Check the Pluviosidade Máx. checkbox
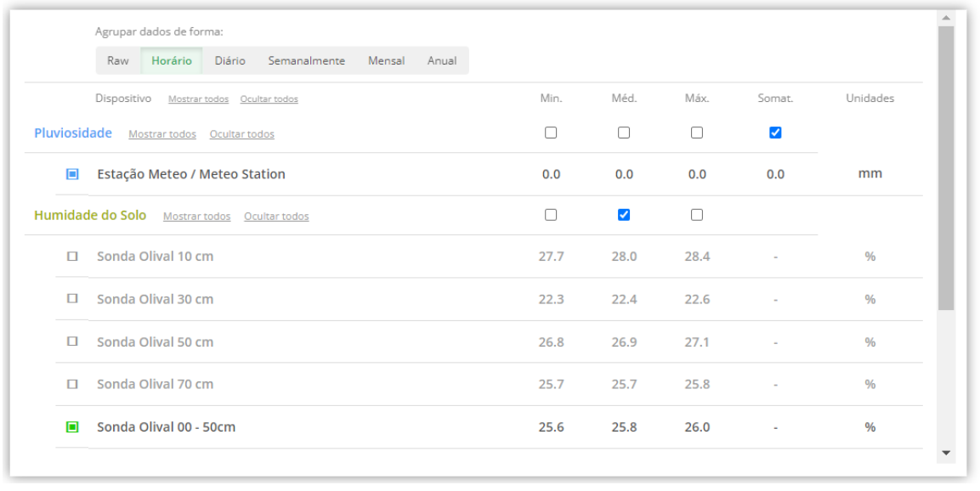This screenshot has height=491, width=980. click(697, 133)
